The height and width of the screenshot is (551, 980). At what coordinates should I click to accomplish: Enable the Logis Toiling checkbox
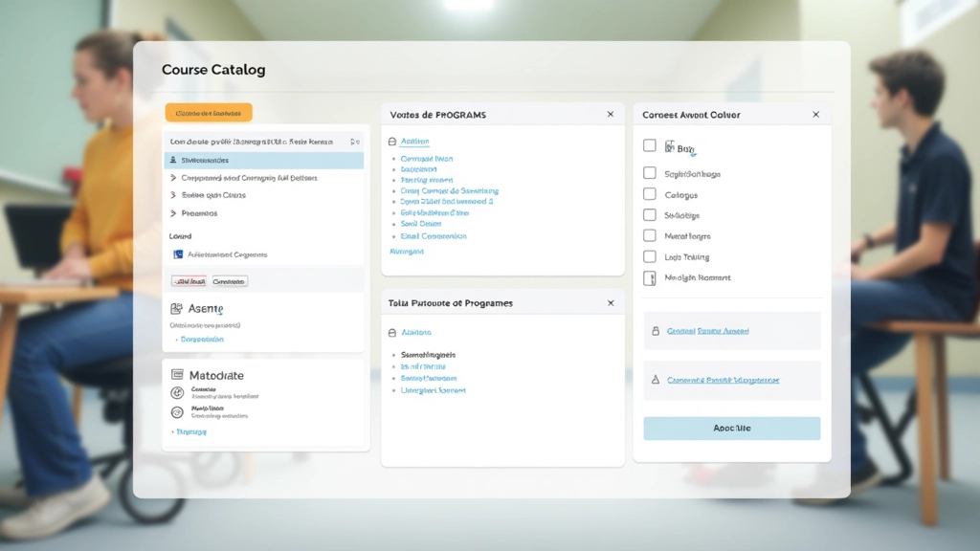click(650, 256)
